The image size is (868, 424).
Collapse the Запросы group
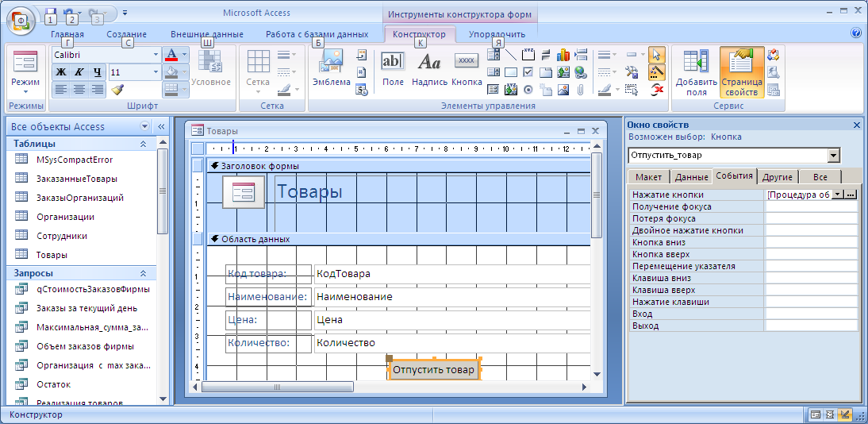click(x=143, y=273)
